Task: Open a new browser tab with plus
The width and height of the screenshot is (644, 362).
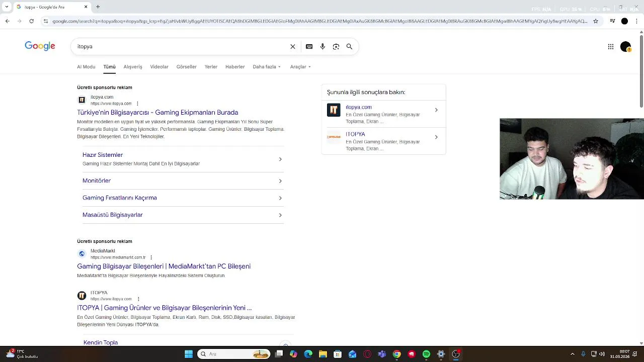Action: (x=98, y=7)
